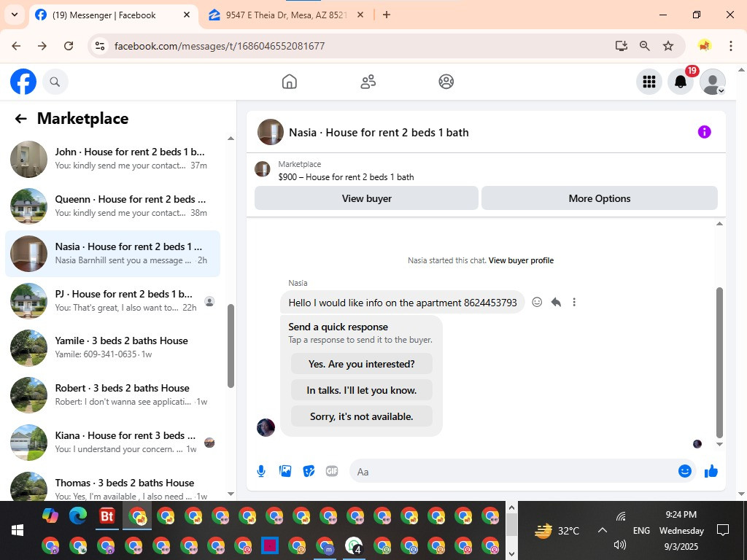Click Nasia's listing thumbnail in chat header
The image size is (747, 560).
[271, 132]
